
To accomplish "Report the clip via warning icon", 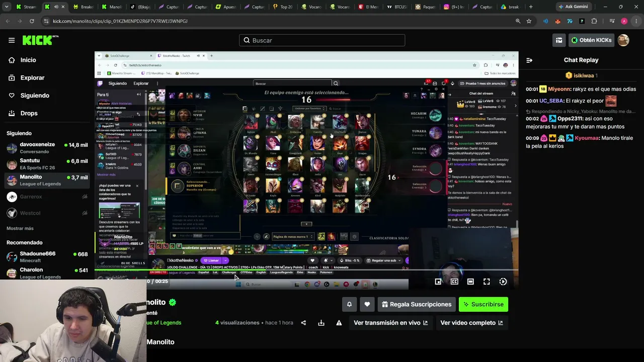I will pyautogui.click(x=339, y=323).
